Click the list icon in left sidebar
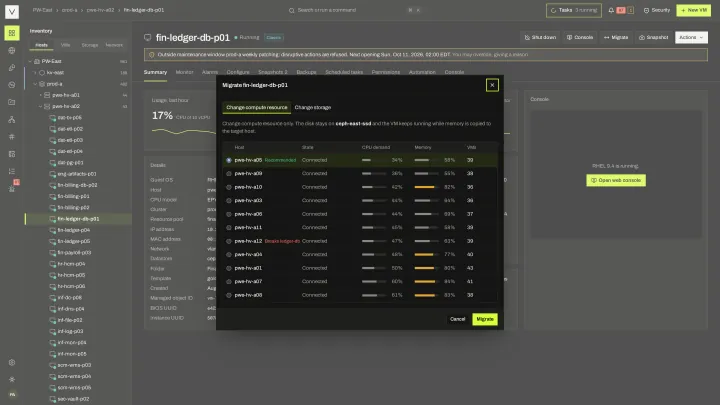The width and height of the screenshot is (720, 405). pyautogui.click(x=12, y=171)
